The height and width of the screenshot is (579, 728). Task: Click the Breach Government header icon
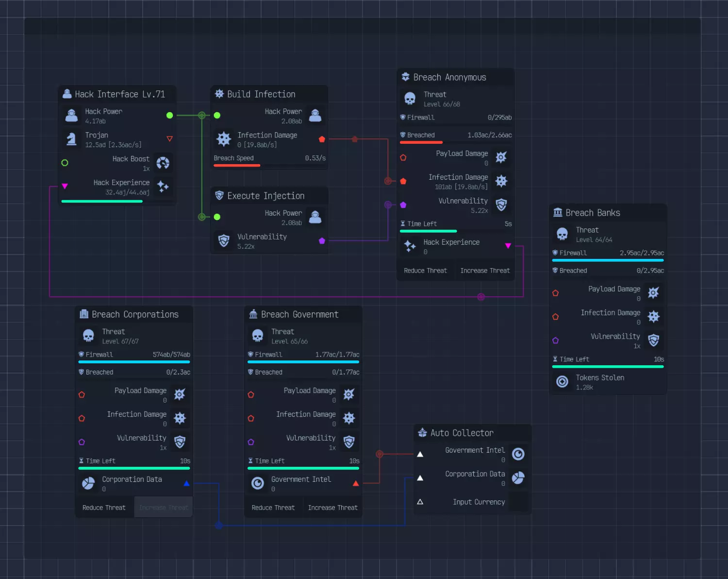click(253, 314)
